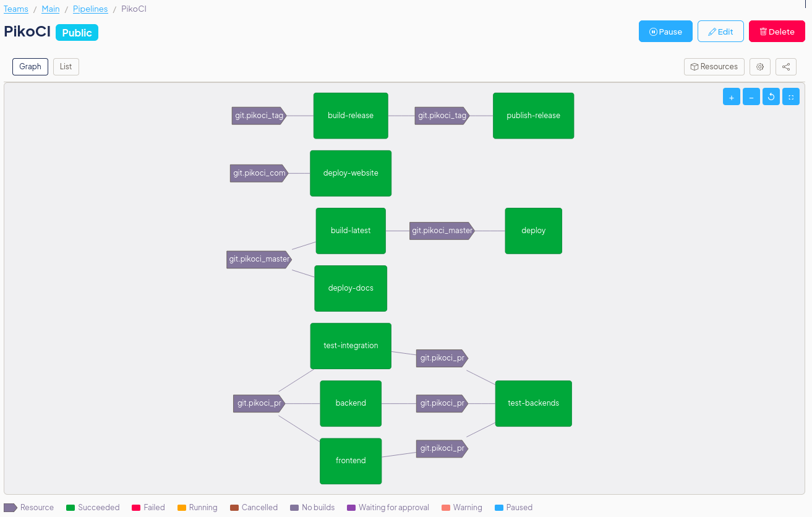Screen dimensions: 812x517
Task: Click the Public visibility badge
Action: [x=77, y=33]
